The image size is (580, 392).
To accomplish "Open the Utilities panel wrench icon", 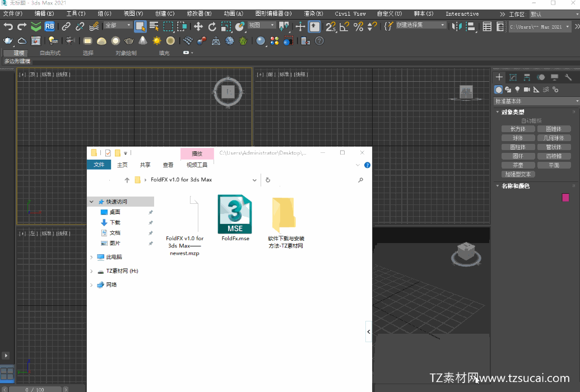I will pyautogui.click(x=568, y=77).
